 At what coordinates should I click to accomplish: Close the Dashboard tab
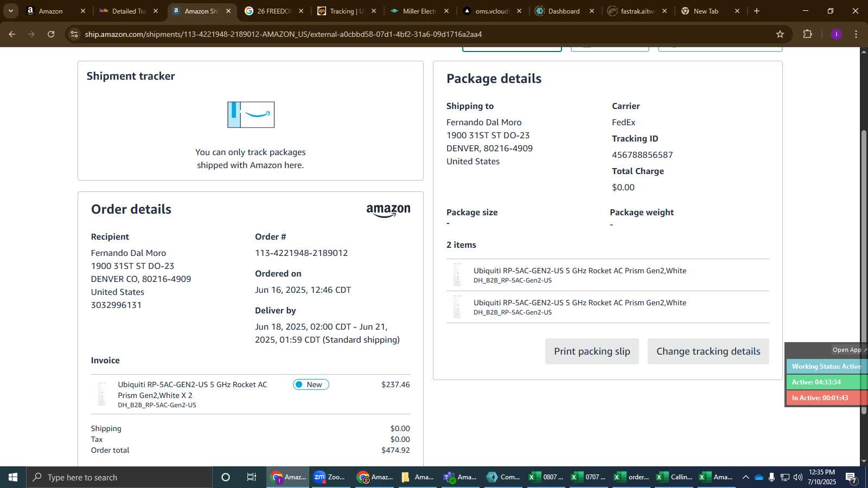[592, 11]
